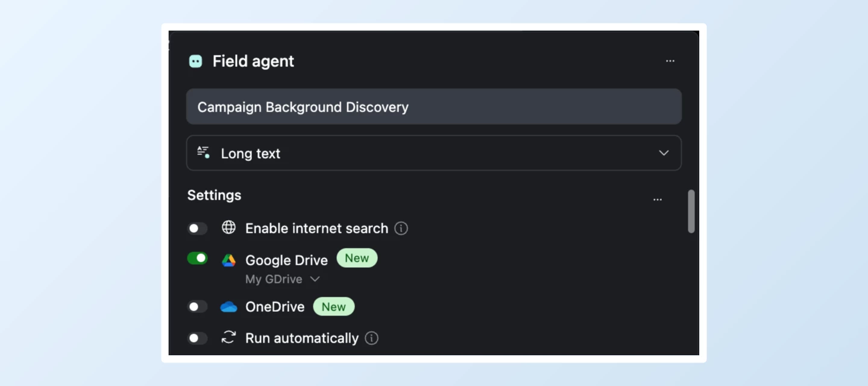Click the info icon beside Enable internet search
Screen dimensions: 868x386
(x=401, y=228)
